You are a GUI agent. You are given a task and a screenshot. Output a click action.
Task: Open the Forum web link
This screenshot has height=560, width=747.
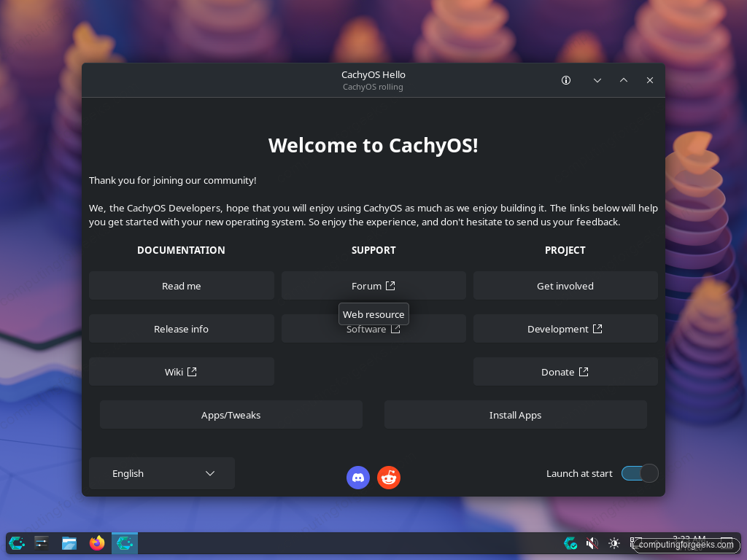pyautogui.click(x=373, y=286)
